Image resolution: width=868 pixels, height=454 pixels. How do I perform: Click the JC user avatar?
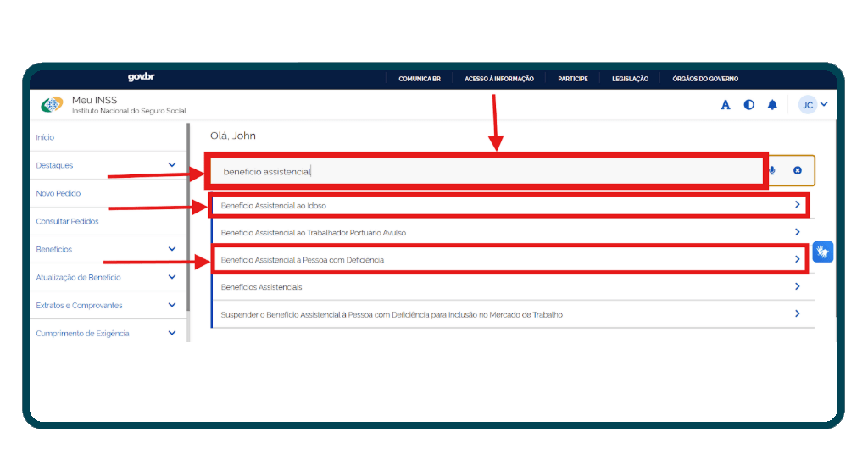(808, 105)
